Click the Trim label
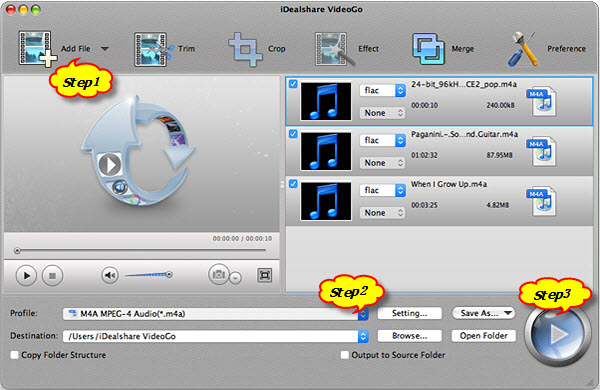 tap(186, 49)
